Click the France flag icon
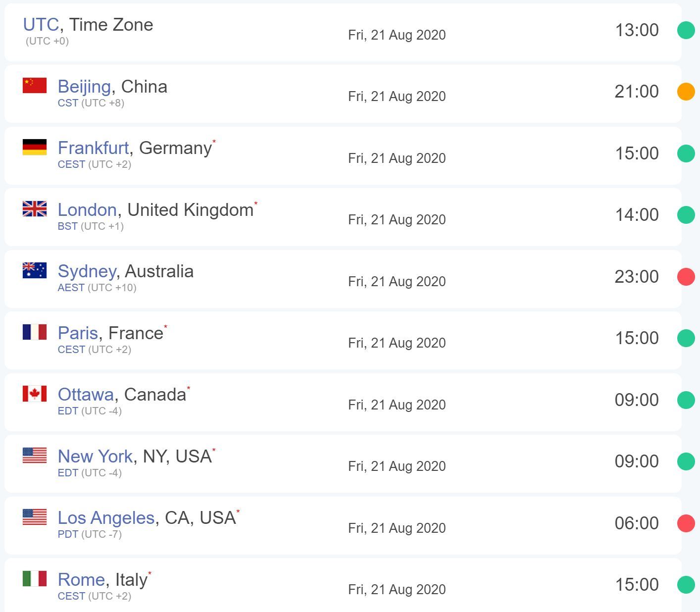 coord(35,332)
